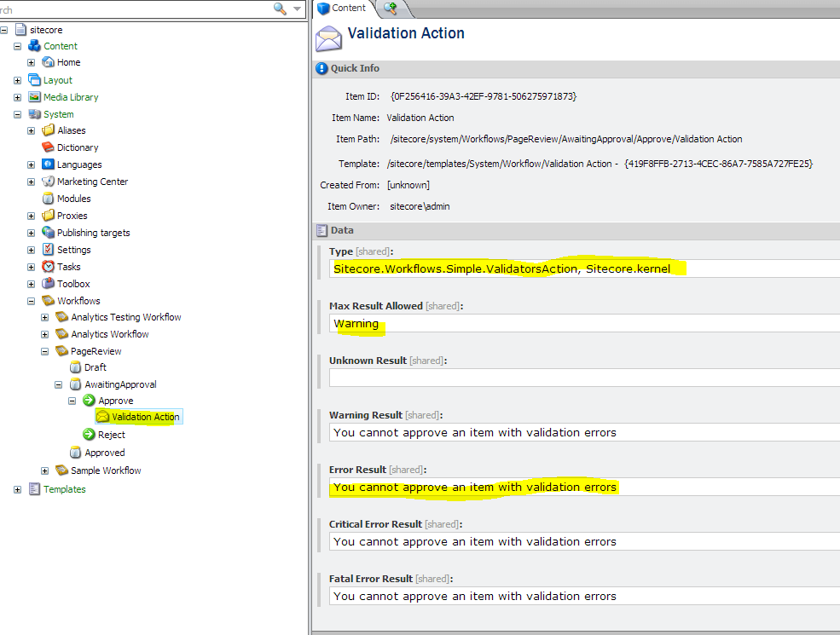Viewport: 840px width, 635px height.
Task: Click the Toolbox icon
Action: (x=49, y=284)
